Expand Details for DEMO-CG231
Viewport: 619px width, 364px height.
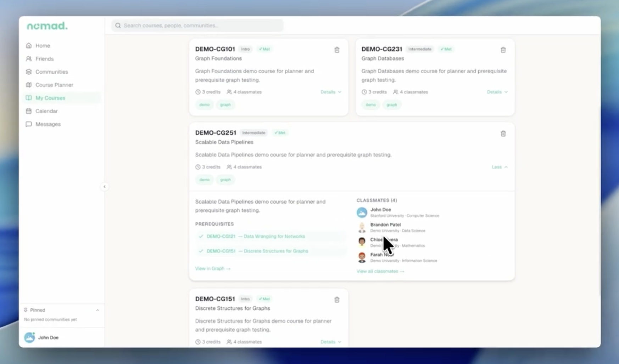[497, 92]
